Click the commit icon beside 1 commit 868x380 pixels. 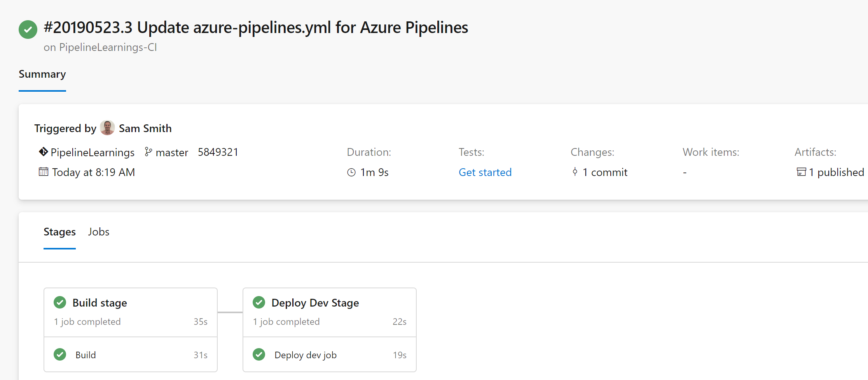(x=575, y=172)
